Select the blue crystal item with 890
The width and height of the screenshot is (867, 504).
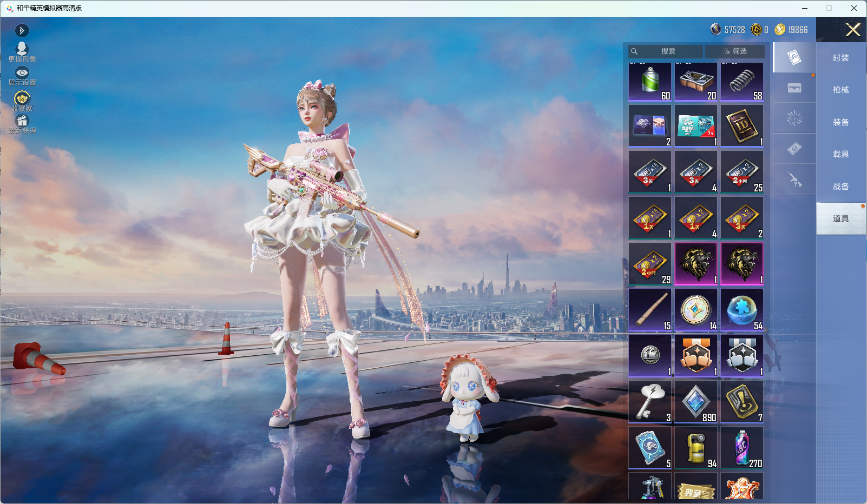tap(696, 402)
